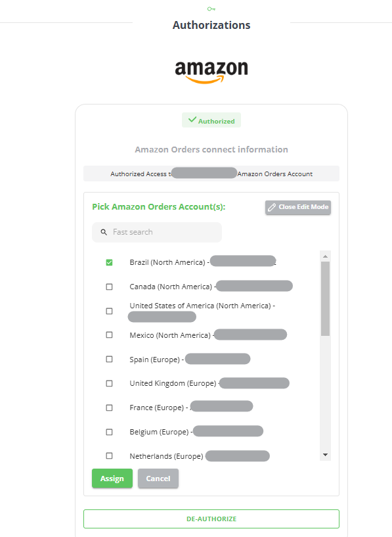The width and height of the screenshot is (392, 537).
Task: Check the United Kingdom (Europe) checkbox
Action: [x=109, y=383]
